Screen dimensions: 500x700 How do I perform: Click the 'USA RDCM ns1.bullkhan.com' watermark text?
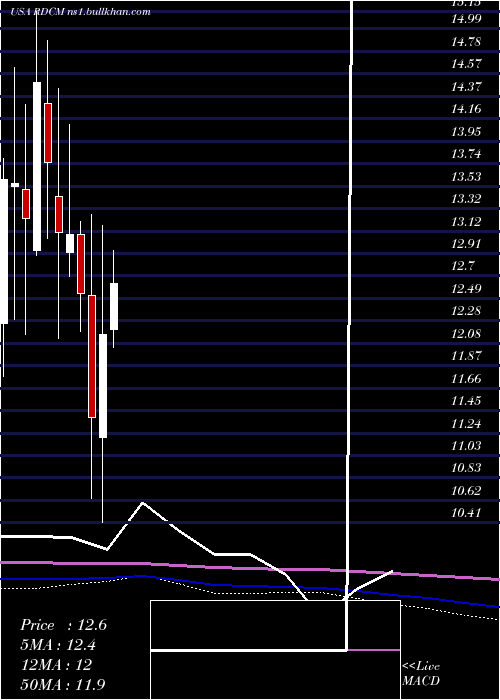click(x=81, y=12)
